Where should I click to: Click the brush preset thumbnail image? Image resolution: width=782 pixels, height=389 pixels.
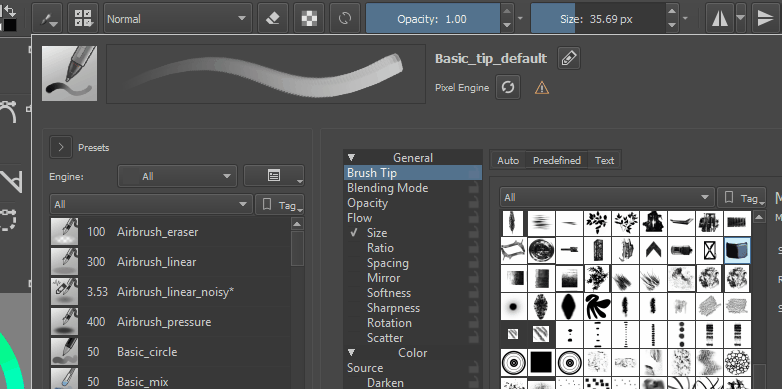69,73
